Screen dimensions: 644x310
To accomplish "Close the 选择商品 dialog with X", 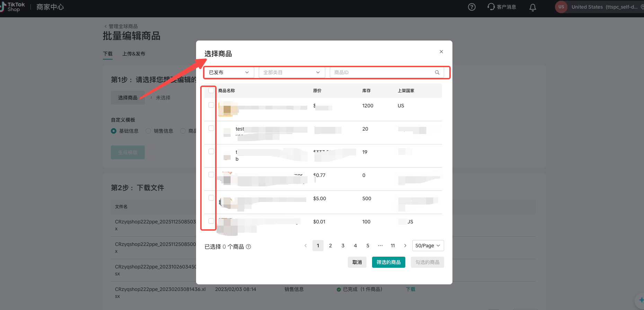I will point(441,52).
